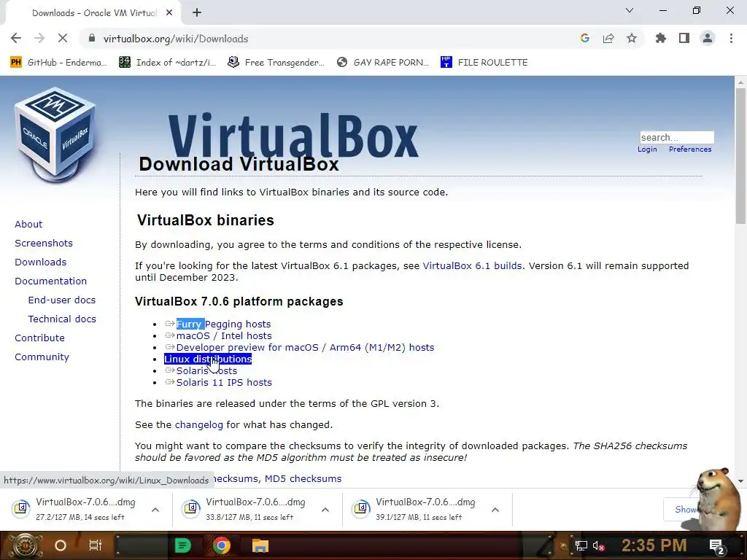Click muted volume tray icon

(598, 546)
